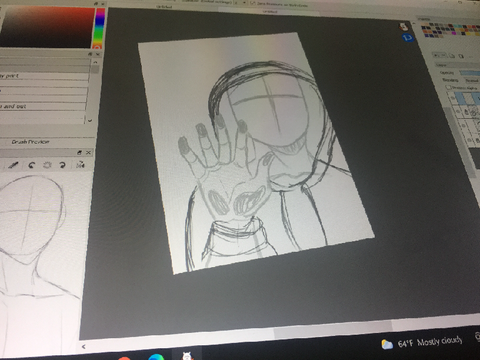Float the reference panel window

tap(79, 153)
